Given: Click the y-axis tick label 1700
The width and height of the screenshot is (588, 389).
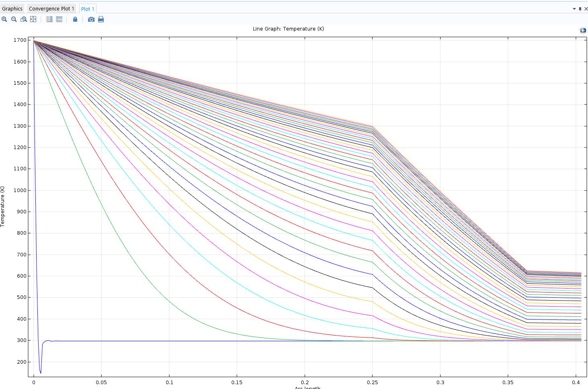Looking at the screenshot, I should [x=20, y=40].
